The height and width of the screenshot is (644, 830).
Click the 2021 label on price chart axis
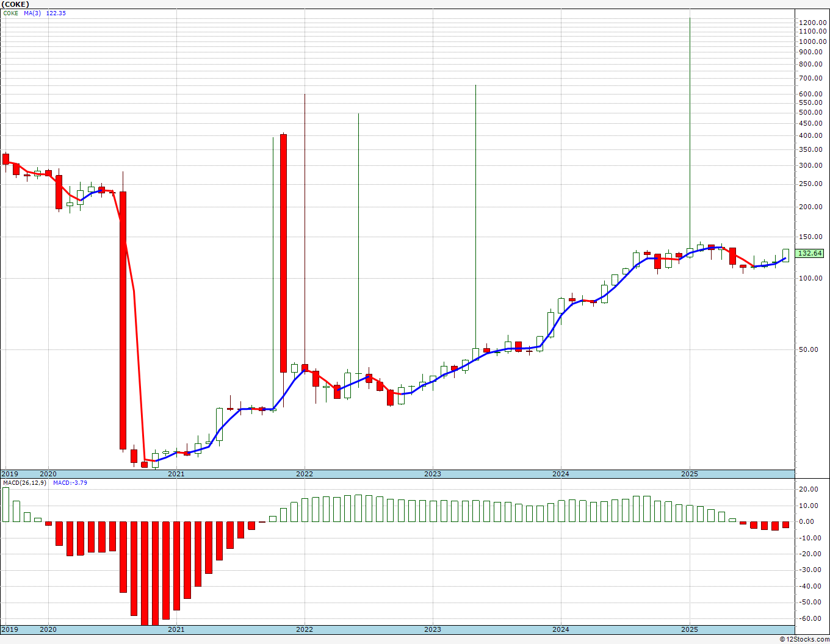[x=176, y=474]
